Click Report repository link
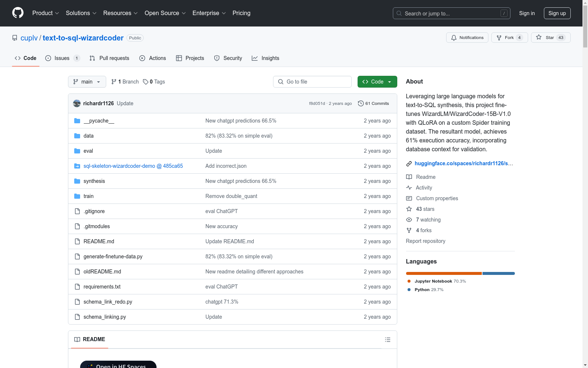Screen dimensions: 588x368 [426, 241]
